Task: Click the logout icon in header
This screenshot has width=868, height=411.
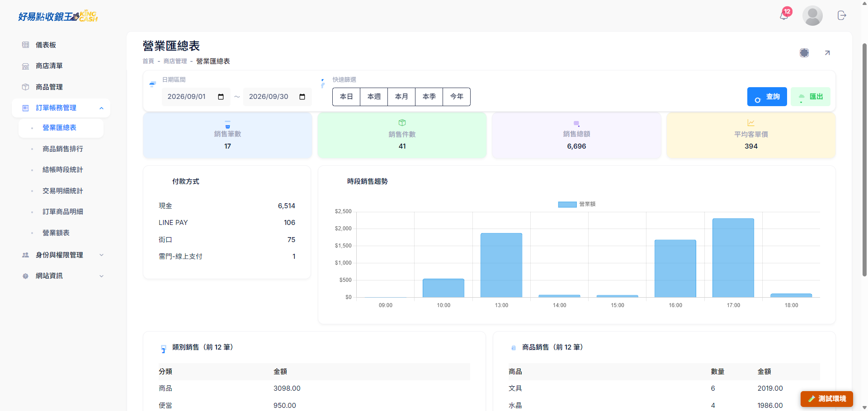Action: click(x=842, y=16)
